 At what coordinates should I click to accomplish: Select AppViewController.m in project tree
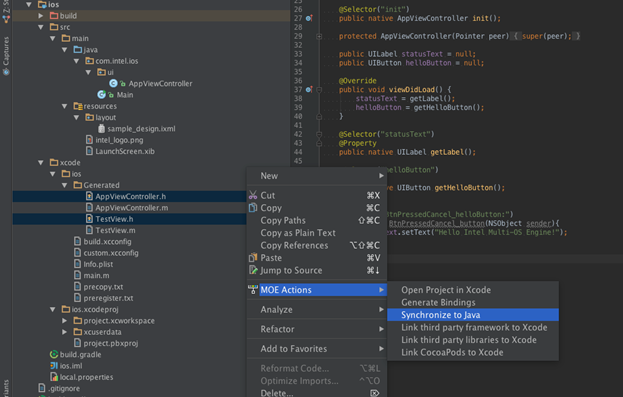click(x=132, y=208)
